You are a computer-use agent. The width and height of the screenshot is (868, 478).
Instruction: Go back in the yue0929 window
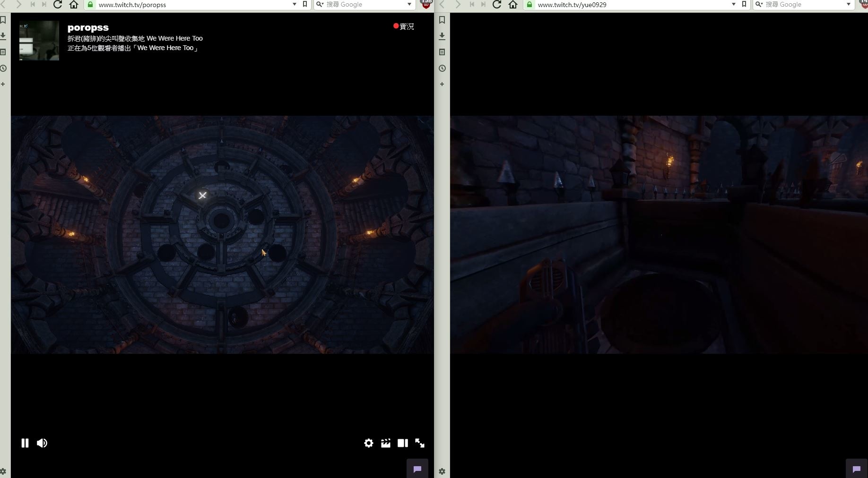(x=442, y=5)
